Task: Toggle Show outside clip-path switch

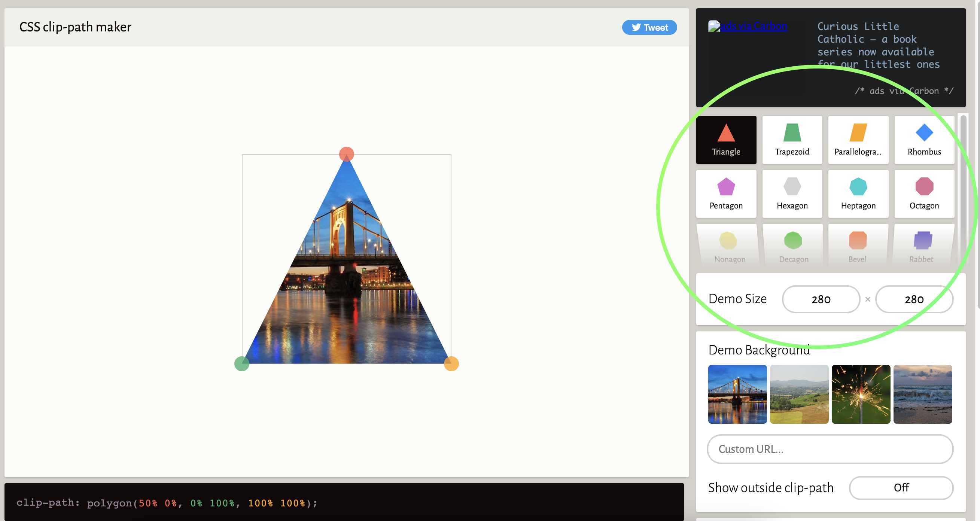Action: click(901, 488)
